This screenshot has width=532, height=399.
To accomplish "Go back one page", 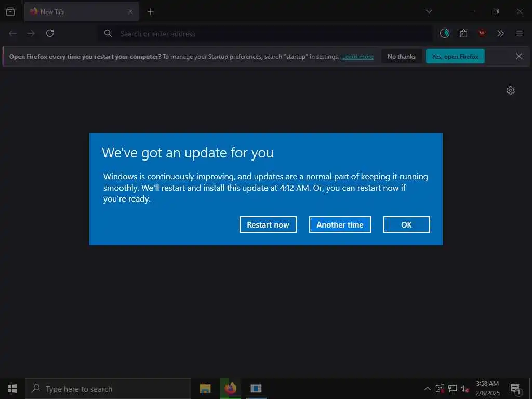I will tap(12, 33).
